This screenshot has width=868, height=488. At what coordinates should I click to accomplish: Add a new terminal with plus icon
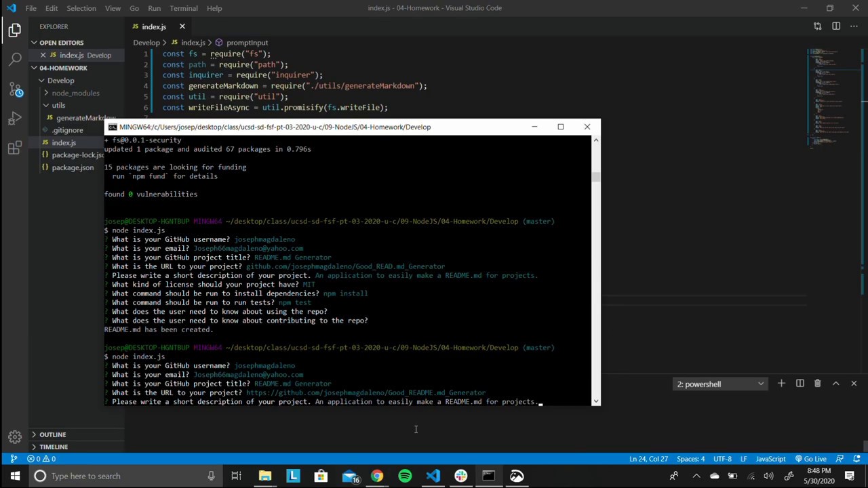tap(781, 384)
